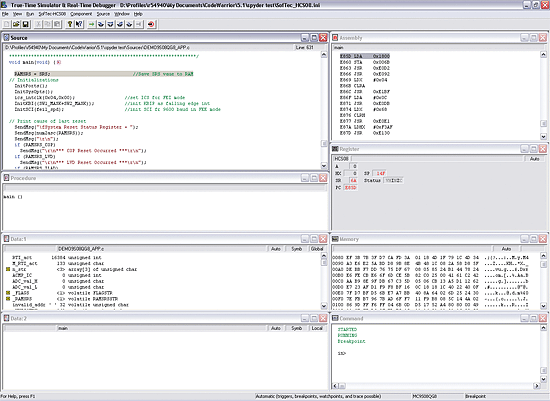Screen dimensions: 550x401
Task: Click the Paste toolbar icon
Action: tap(57, 24)
